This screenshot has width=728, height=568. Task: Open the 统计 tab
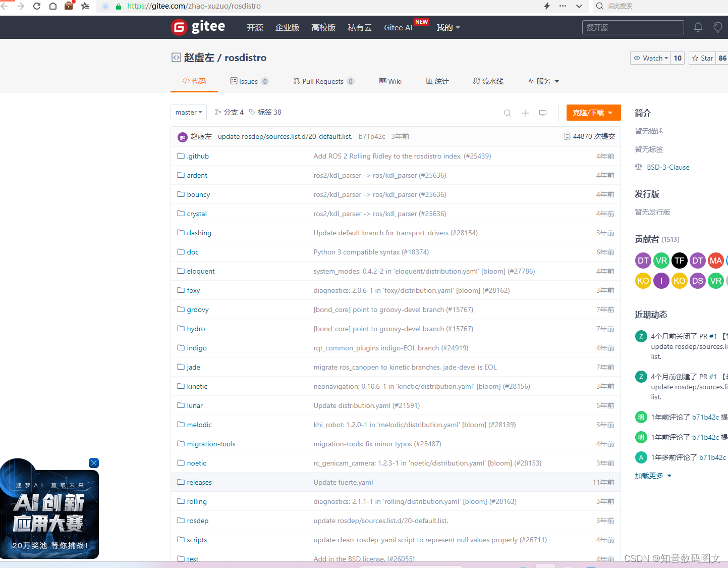click(437, 81)
